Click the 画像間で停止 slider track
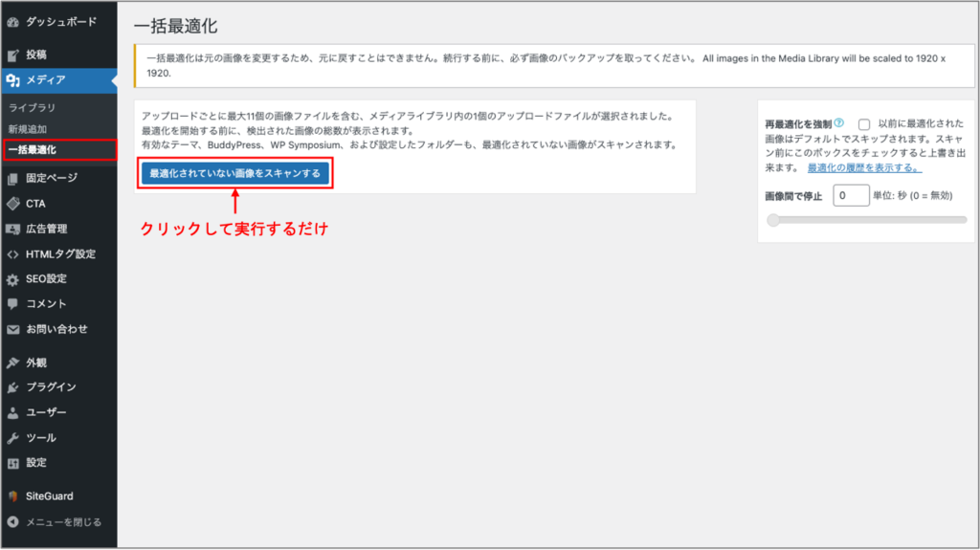Screen dimensions: 980x550 pyautogui.click(x=866, y=220)
